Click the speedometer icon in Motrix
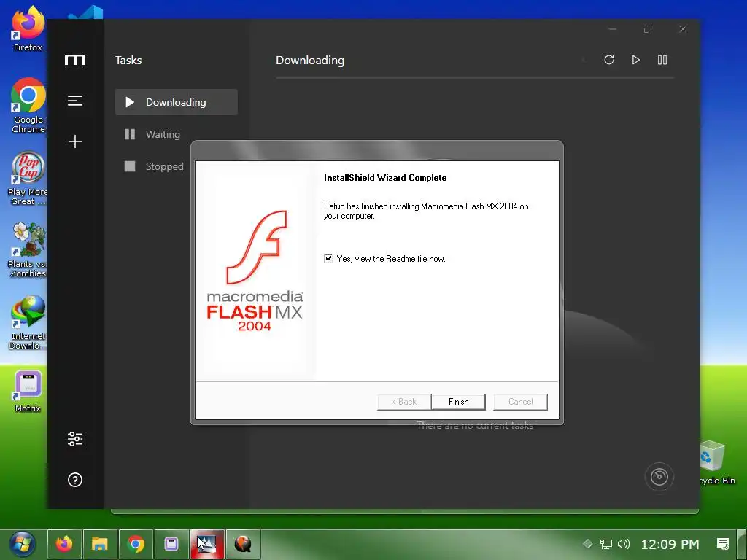Screen dimensions: 747x560 click(x=659, y=477)
